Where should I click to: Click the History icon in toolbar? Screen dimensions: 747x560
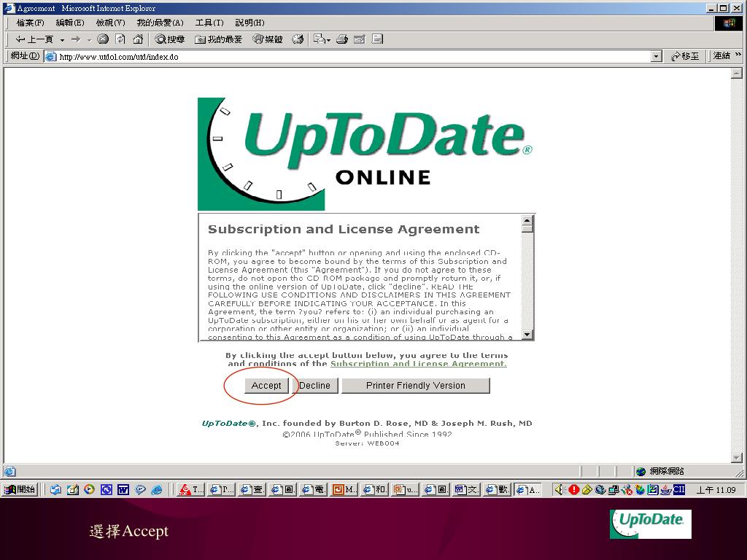click(x=298, y=39)
